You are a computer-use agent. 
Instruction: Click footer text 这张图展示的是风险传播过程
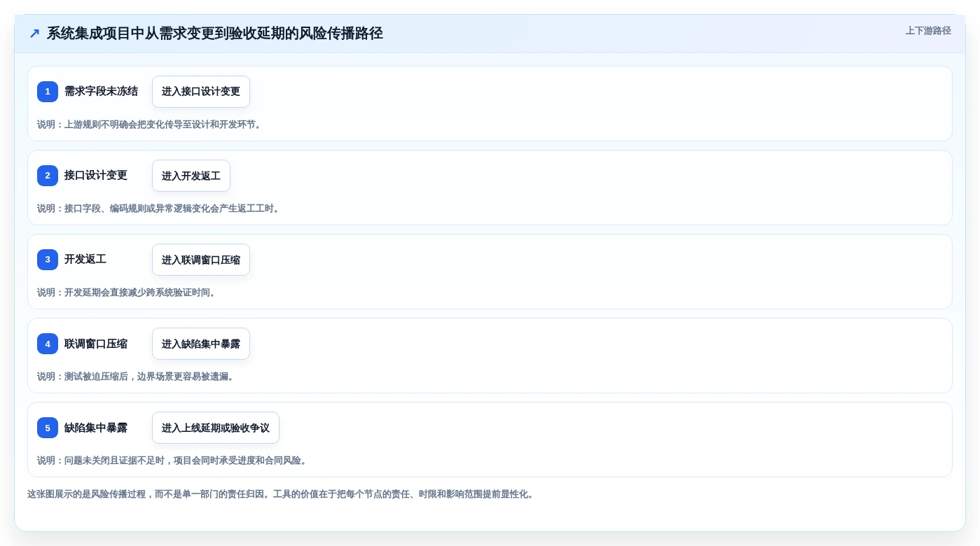[x=282, y=494]
